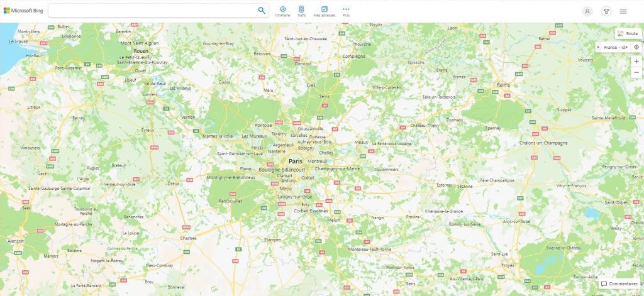Open the Commentaires feedback button
The image size is (644, 296).
(619, 284)
